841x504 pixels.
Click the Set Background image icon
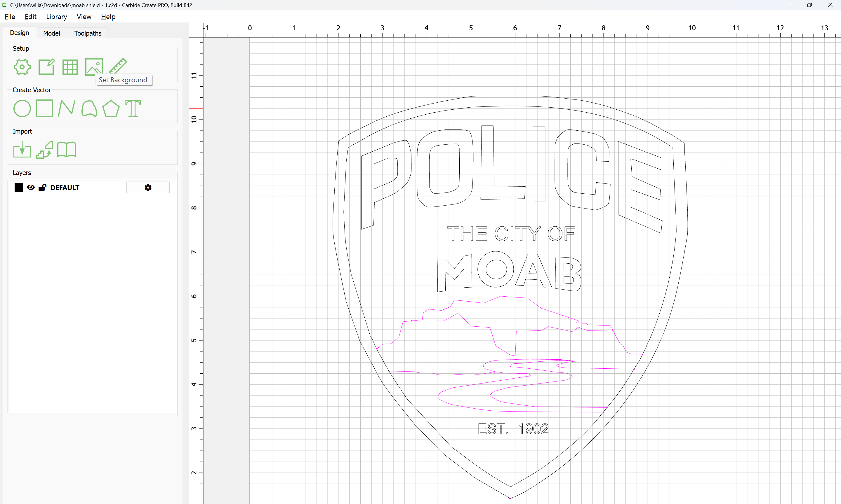coord(93,66)
